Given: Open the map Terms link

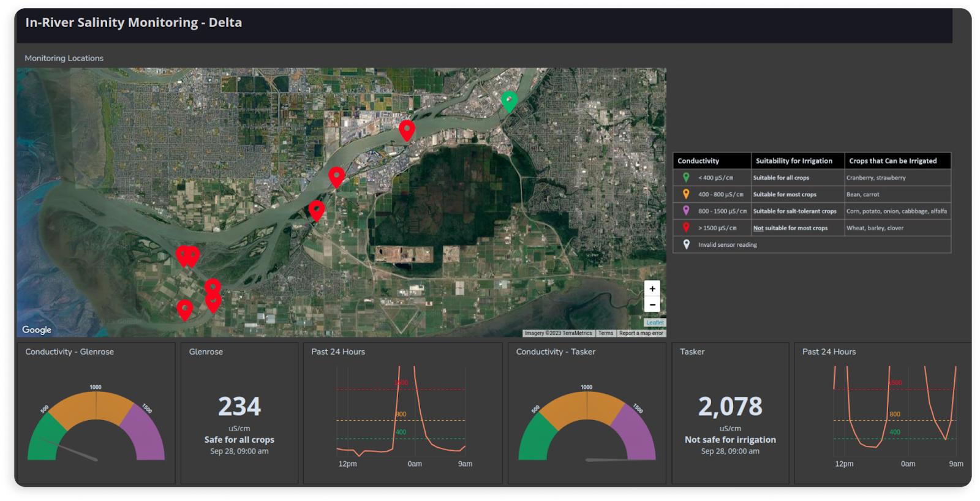Looking at the screenshot, I should click(x=605, y=333).
